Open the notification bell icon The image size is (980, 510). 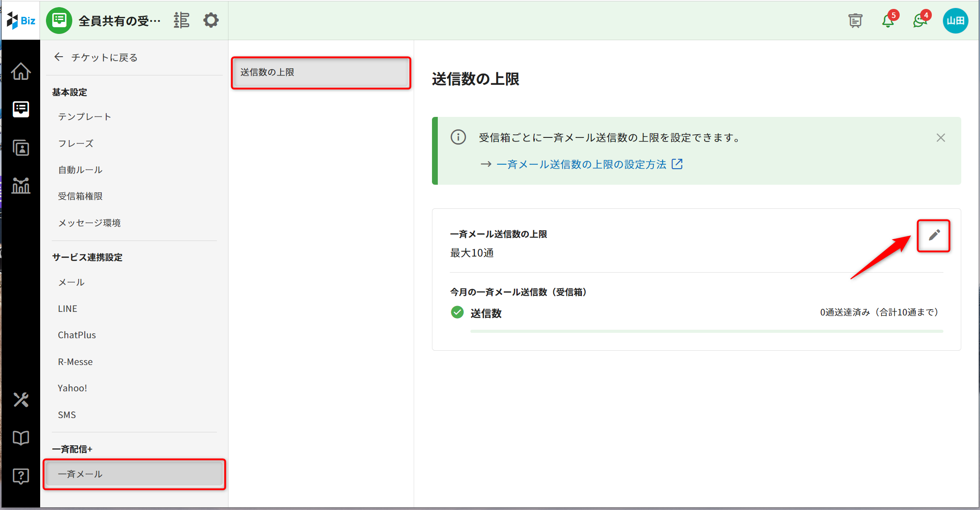click(888, 21)
